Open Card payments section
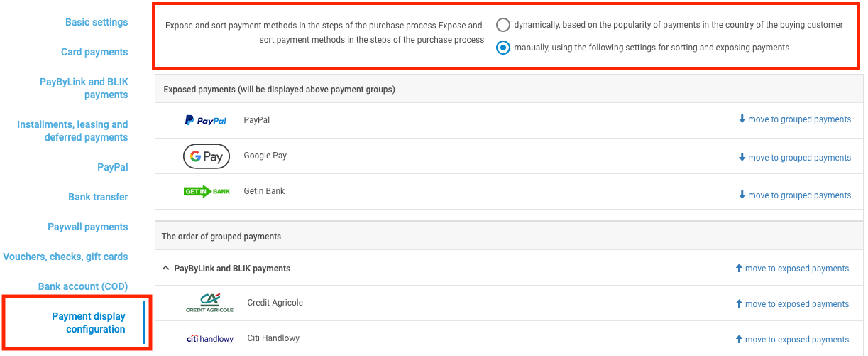This screenshot has height=356, width=868. [94, 52]
